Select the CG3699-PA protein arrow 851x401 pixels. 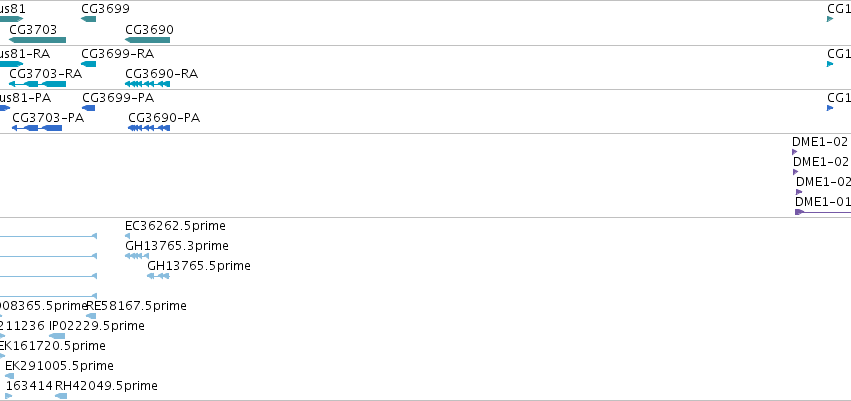tap(88, 108)
